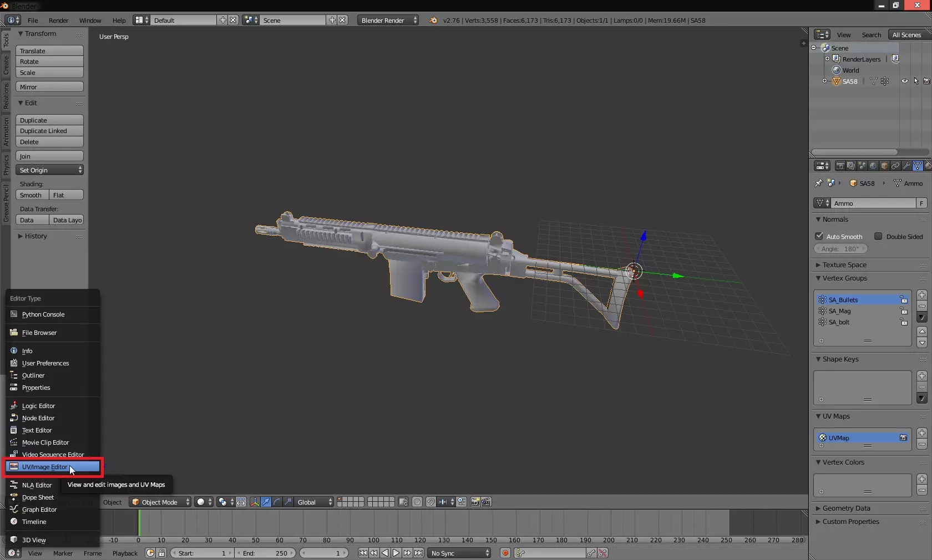Click the add vertex group plus button
The width and height of the screenshot is (932, 560).
(921, 295)
